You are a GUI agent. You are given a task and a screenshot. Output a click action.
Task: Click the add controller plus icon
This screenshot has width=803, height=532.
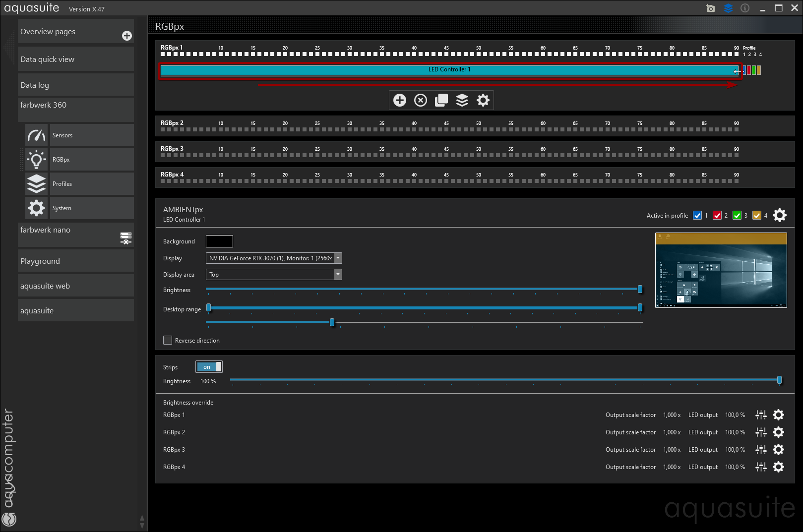point(399,100)
